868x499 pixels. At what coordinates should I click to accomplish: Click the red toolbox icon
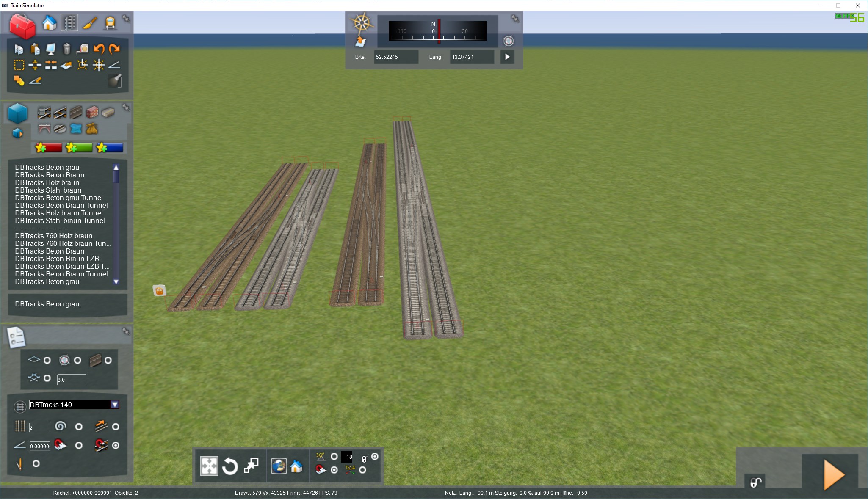pyautogui.click(x=23, y=25)
